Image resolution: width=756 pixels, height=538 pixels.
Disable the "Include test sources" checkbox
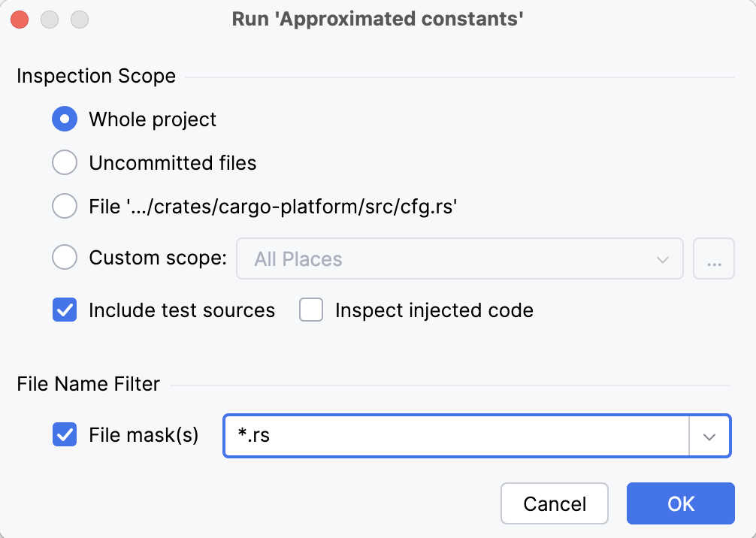[x=65, y=310]
